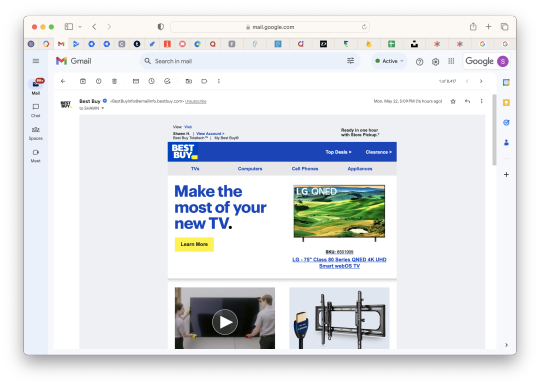Open toolbar More options three dots
Image resolution: width=540 pixels, height=386 pixels.
click(219, 81)
